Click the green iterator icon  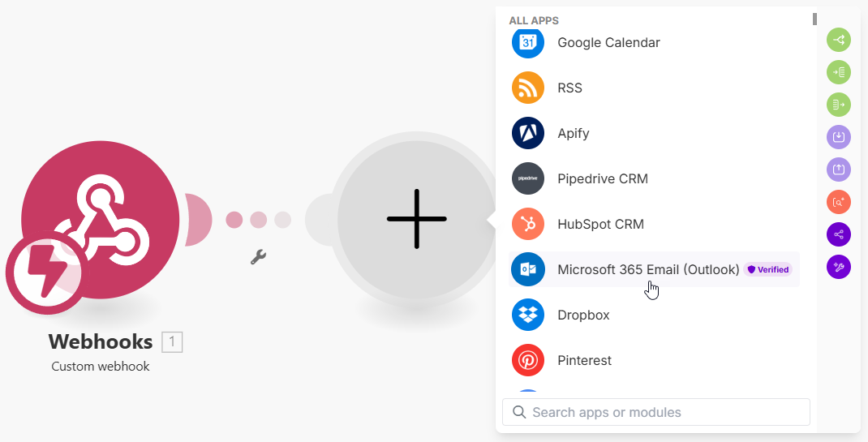click(839, 105)
